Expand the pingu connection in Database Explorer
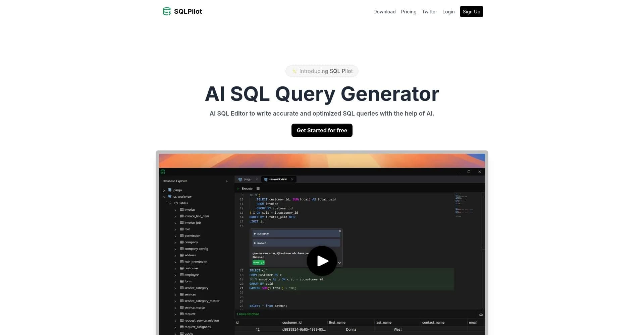 pos(165,190)
